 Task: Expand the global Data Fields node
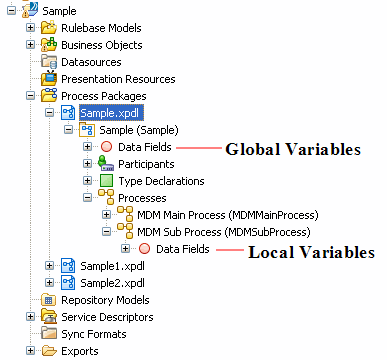point(87,147)
